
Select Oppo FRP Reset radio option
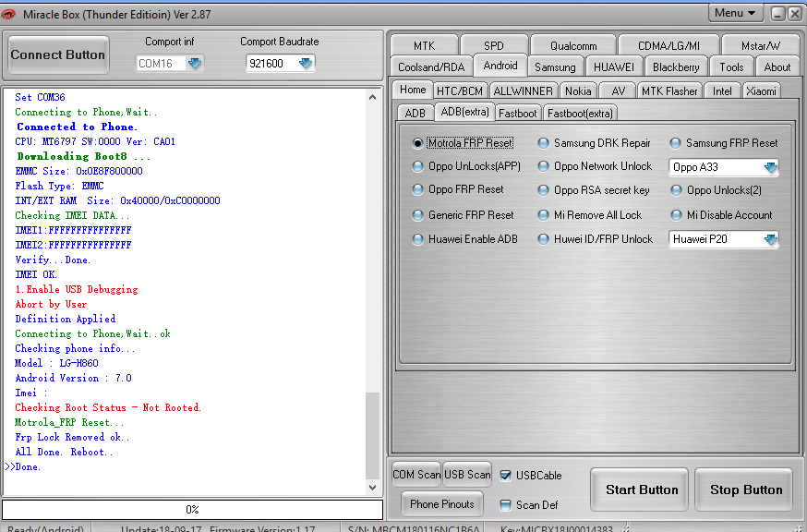tap(418, 189)
